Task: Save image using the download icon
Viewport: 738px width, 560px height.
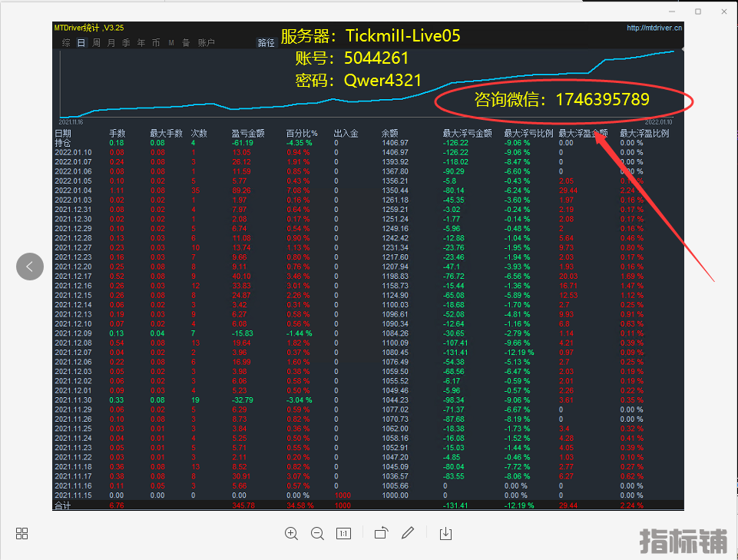Action: [x=445, y=533]
